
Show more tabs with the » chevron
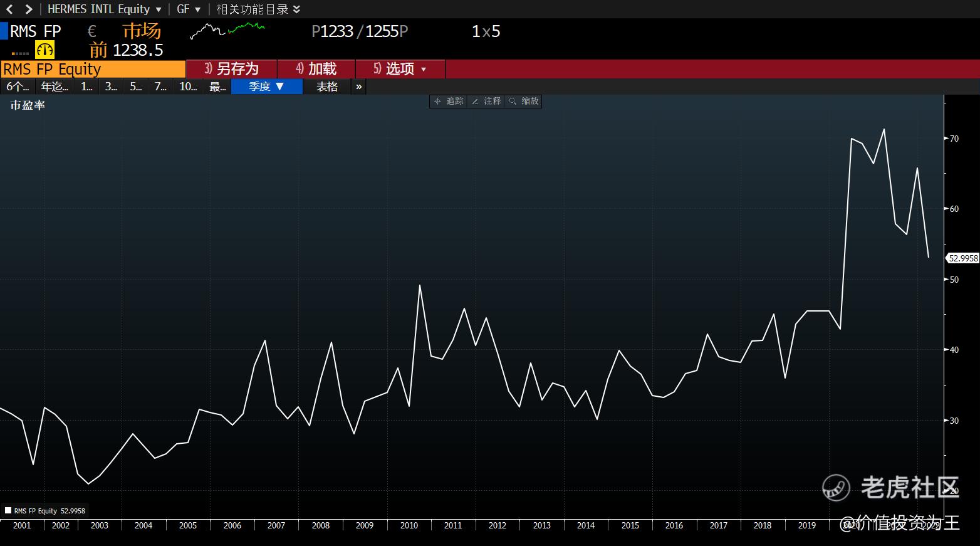point(358,87)
